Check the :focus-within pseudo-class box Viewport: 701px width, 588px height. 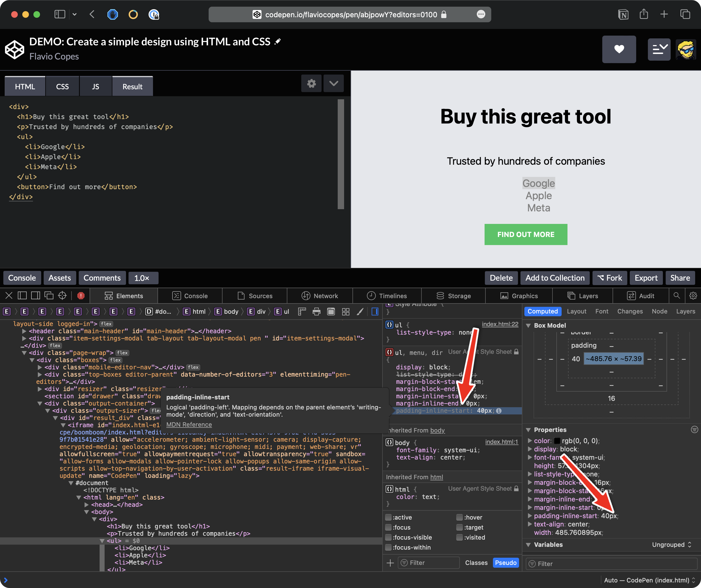tap(389, 547)
